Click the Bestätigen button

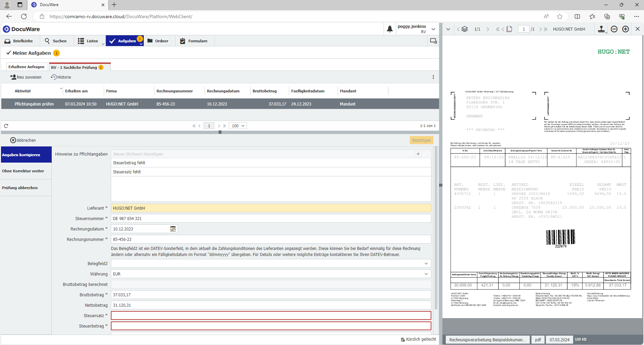pos(421,140)
